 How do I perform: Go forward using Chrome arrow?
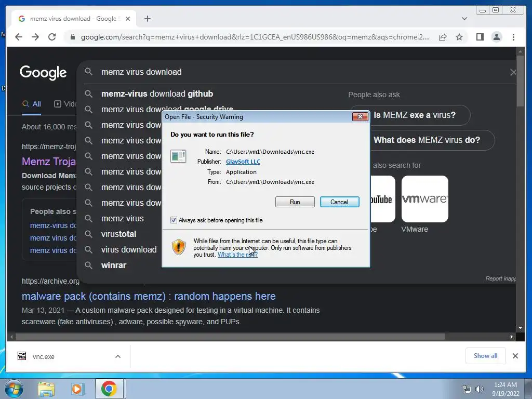(35, 37)
